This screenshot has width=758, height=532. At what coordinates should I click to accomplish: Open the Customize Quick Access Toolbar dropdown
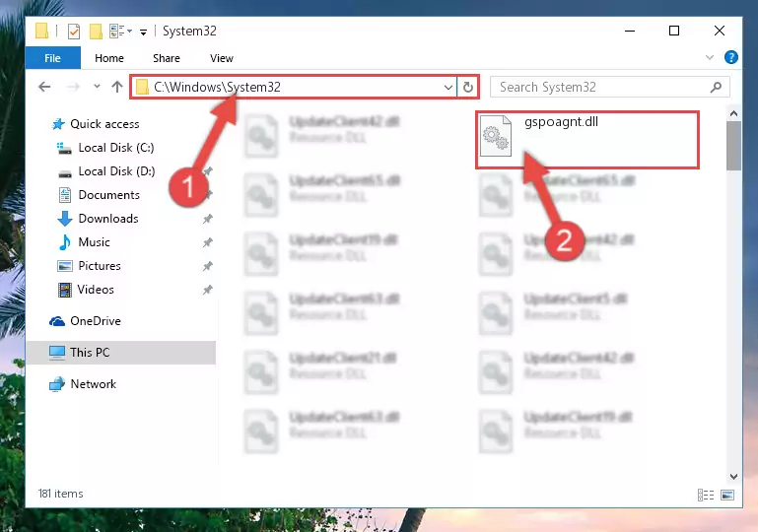[x=143, y=33]
